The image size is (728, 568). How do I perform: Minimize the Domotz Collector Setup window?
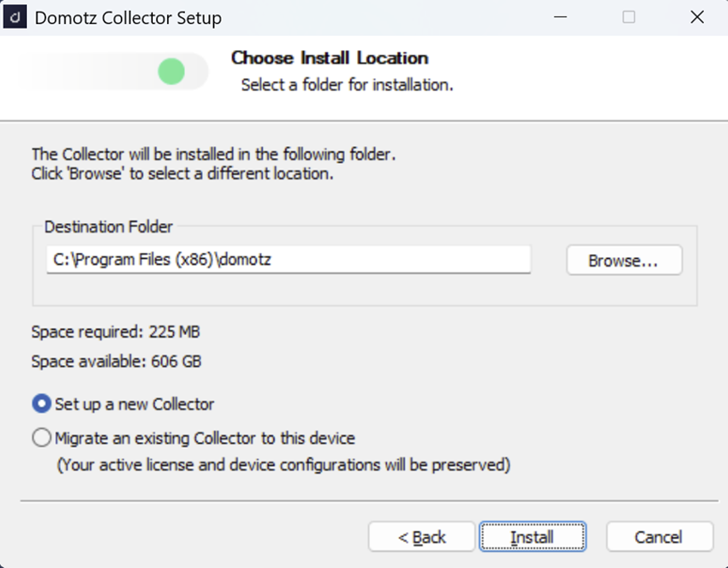(x=560, y=17)
